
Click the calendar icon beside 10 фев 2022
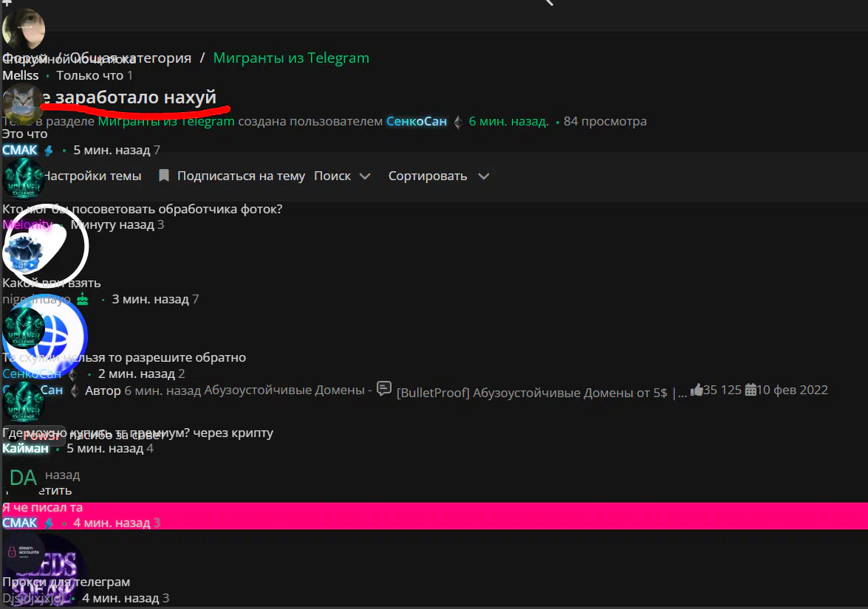click(751, 390)
